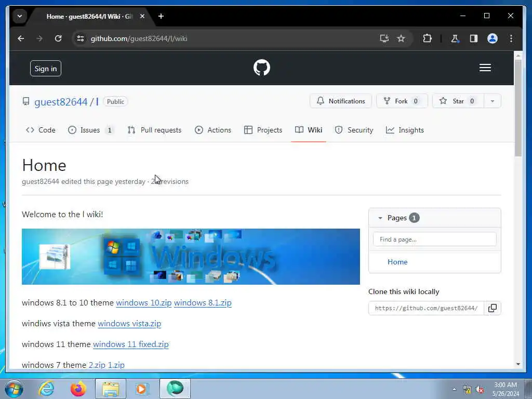Open Windows Media Player taskbar icon
The image size is (532, 399).
pos(141,389)
